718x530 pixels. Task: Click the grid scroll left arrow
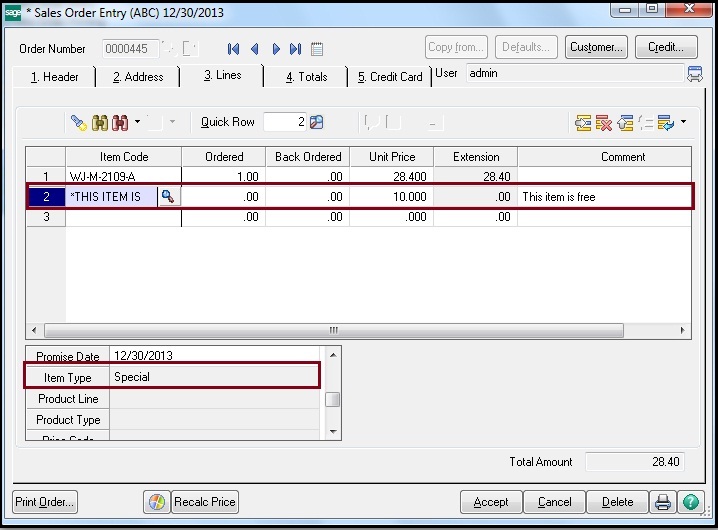(x=34, y=330)
